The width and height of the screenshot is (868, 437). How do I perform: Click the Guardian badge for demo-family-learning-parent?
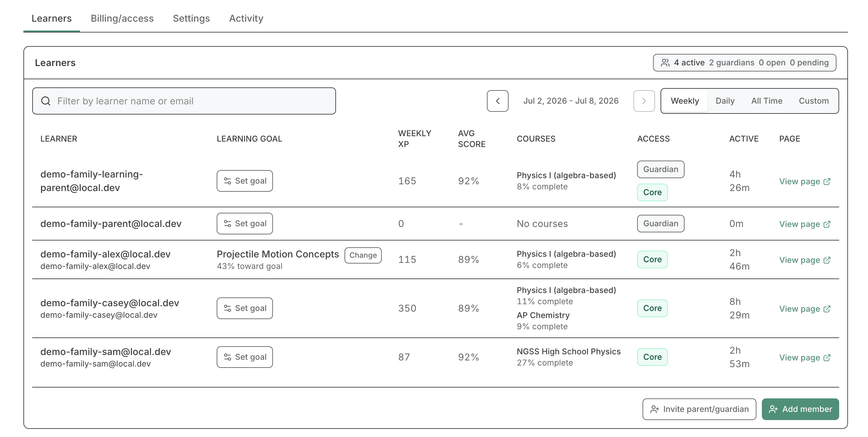660,169
